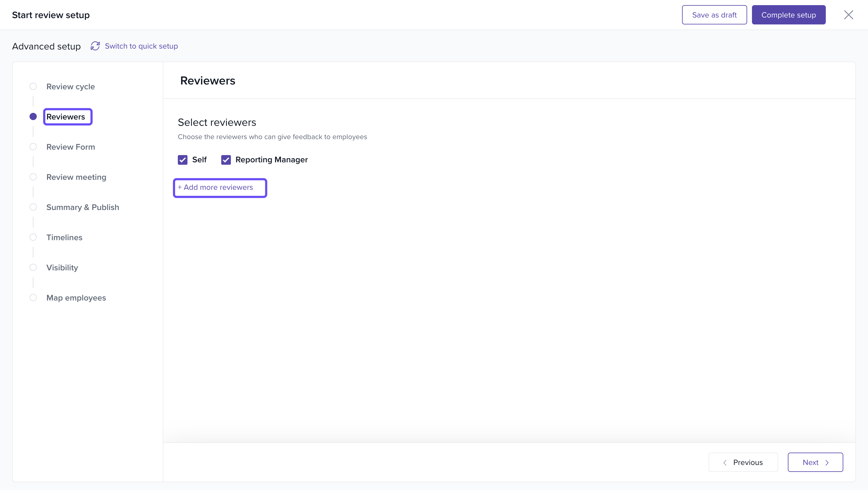Click the Timelines step circle

(33, 237)
